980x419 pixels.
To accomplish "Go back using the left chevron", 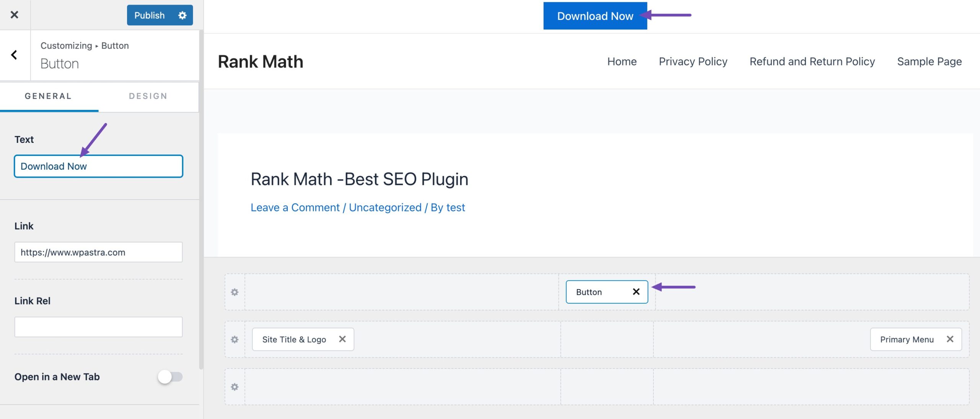I will [x=14, y=55].
